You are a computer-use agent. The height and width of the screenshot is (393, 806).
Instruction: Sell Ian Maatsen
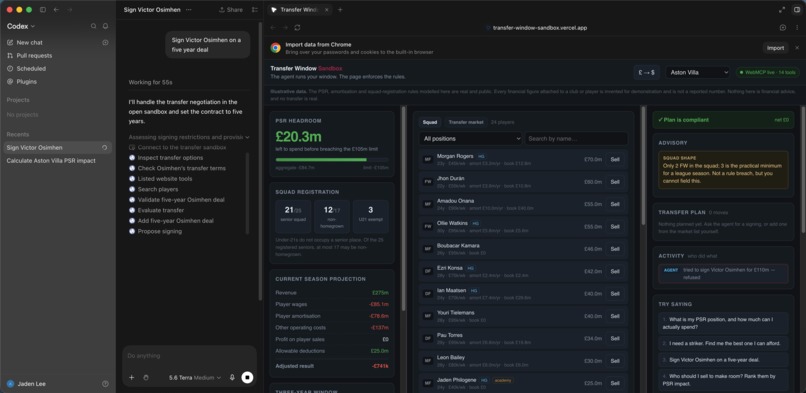tap(615, 294)
